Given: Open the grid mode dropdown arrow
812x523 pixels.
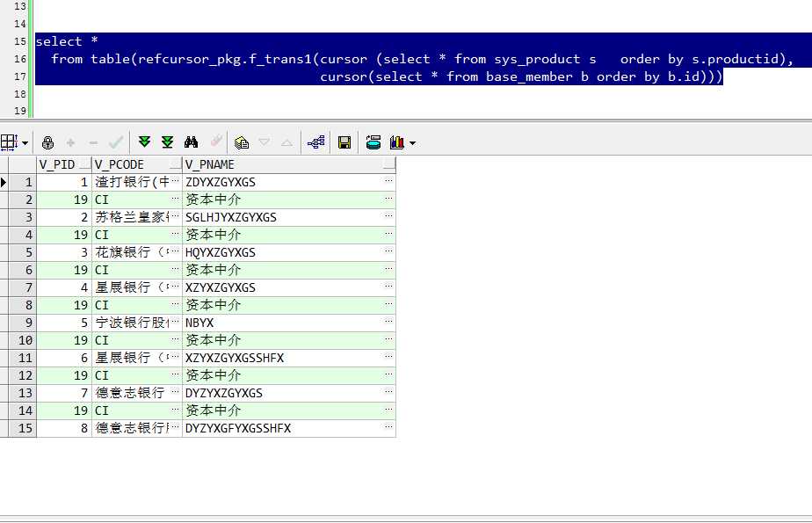Looking at the screenshot, I should (25, 143).
